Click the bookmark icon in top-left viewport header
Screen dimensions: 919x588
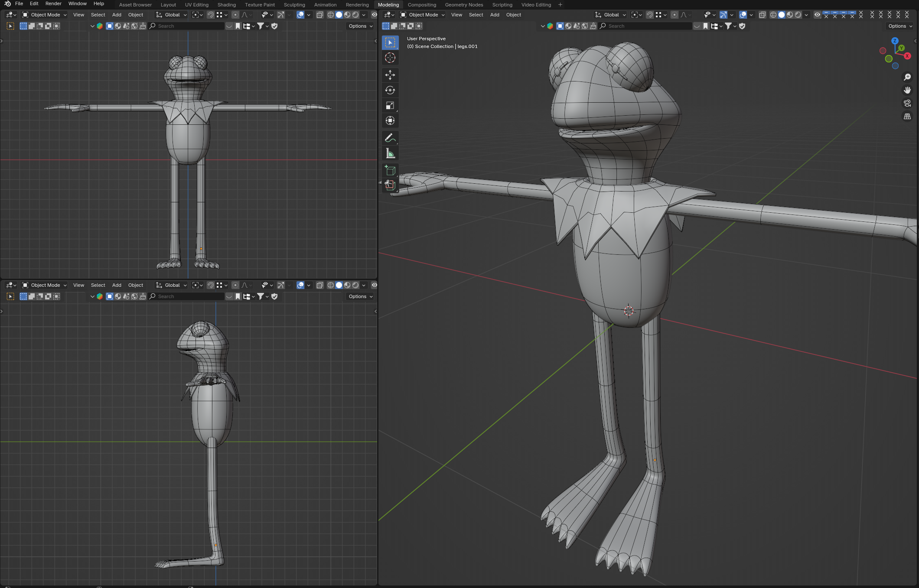pyautogui.click(x=238, y=26)
